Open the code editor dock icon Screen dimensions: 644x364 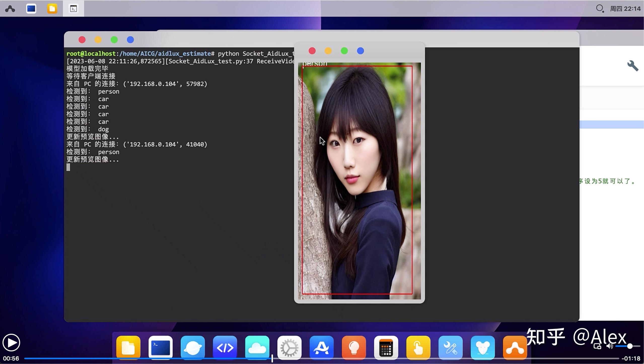(x=225, y=347)
